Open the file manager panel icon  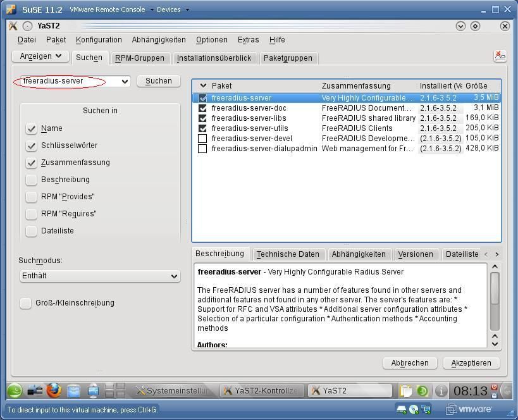73,391
